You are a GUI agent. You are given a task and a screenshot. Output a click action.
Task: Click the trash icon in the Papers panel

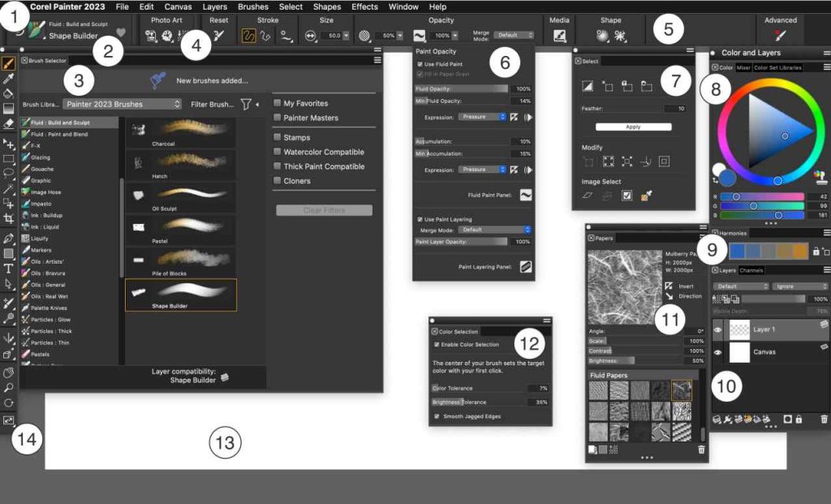click(701, 450)
